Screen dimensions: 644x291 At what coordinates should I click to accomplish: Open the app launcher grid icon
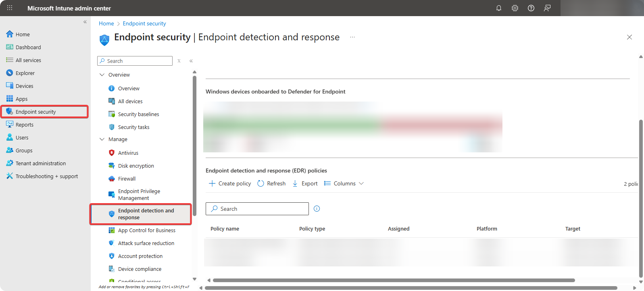pyautogui.click(x=10, y=8)
